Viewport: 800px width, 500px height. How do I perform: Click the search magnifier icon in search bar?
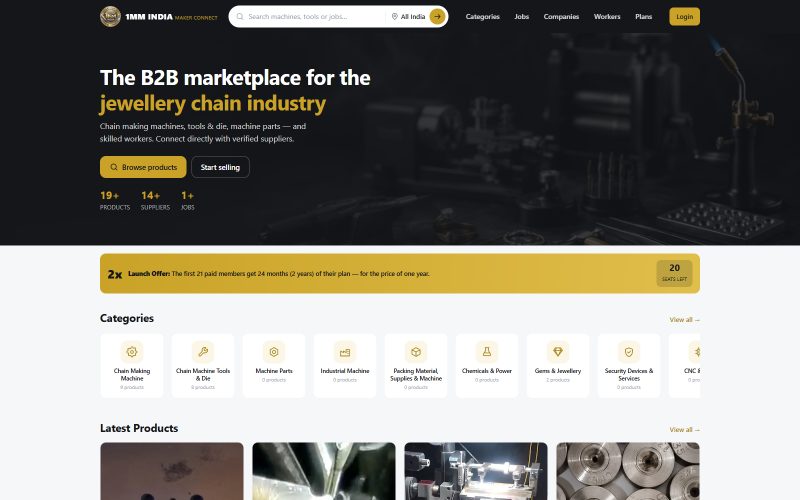point(240,16)
